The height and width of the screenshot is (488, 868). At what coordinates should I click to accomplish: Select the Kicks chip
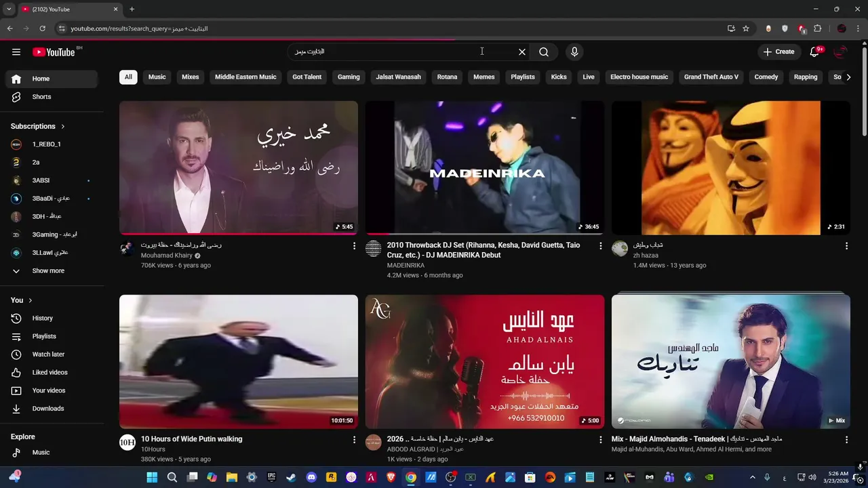(559, 77)
